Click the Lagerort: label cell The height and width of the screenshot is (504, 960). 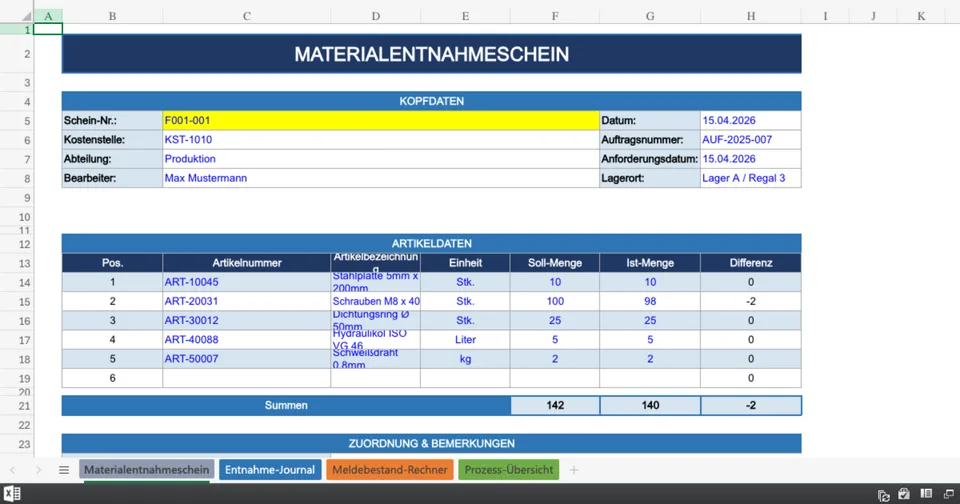650,178
